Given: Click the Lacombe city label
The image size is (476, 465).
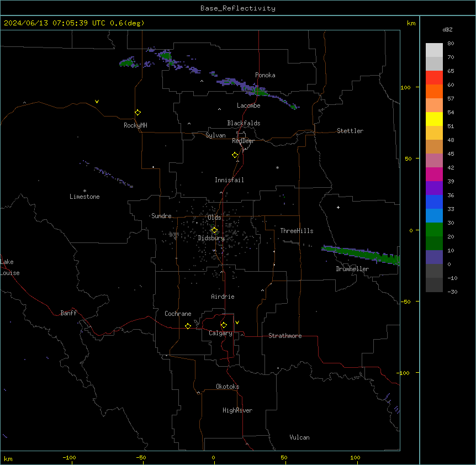Looking at the screenshot, I should (248, 105).
